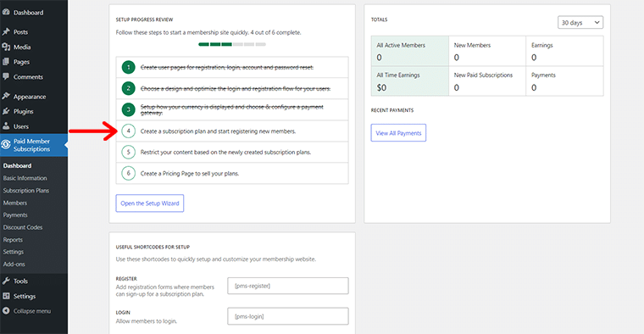Click the Pages icon in sidebar
Image resolution: width=644 pixels, height=334 pixels.
(6, 62)
